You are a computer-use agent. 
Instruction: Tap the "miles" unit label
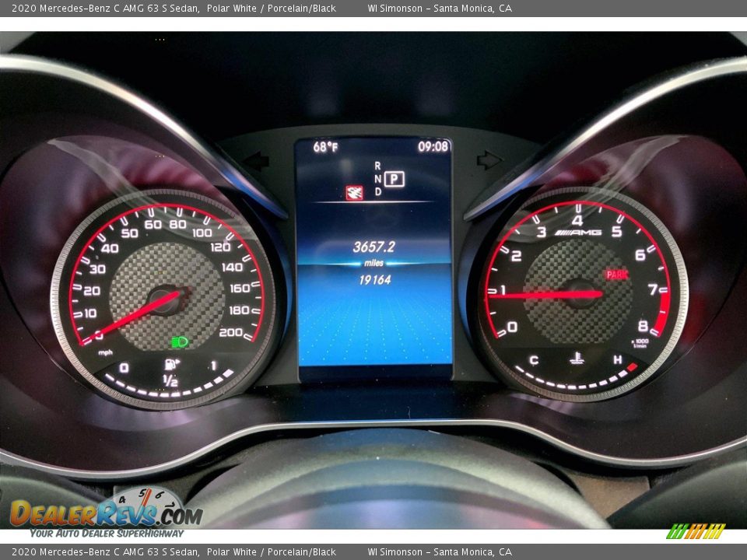374,264
